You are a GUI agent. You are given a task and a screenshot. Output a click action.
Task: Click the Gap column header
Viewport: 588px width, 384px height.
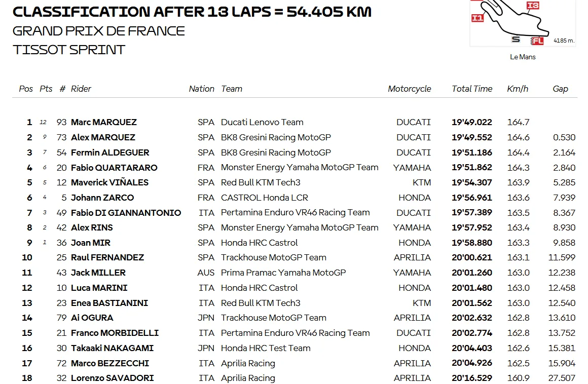click(x=560, y=89)
